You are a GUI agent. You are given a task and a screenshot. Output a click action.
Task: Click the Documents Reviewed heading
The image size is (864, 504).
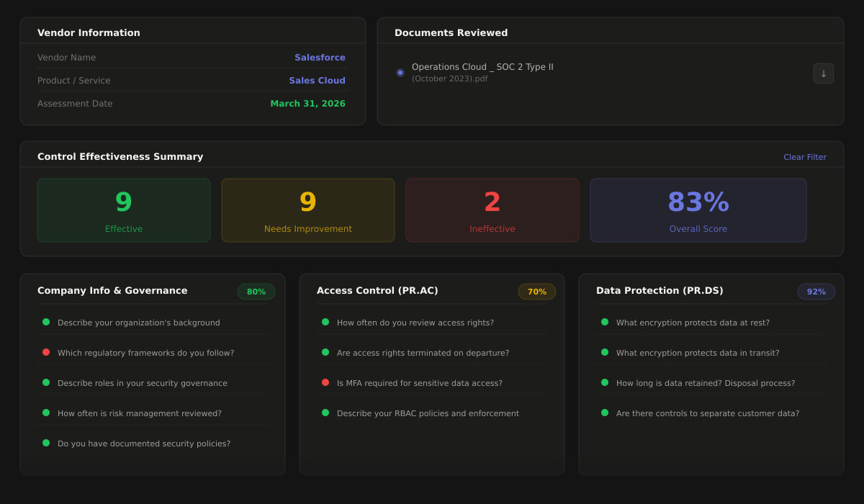click(451, 33)
